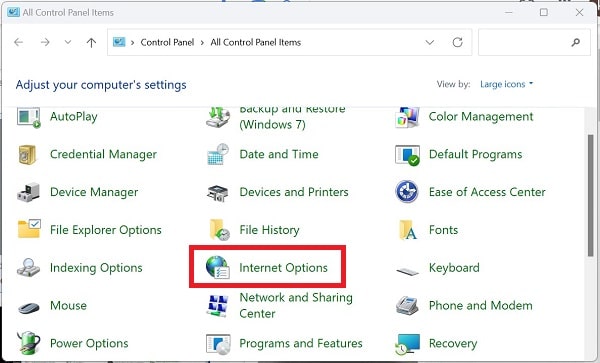Click the Ease of Access Center icon
Screen dimensions: 600x363
tap(407, 192)
